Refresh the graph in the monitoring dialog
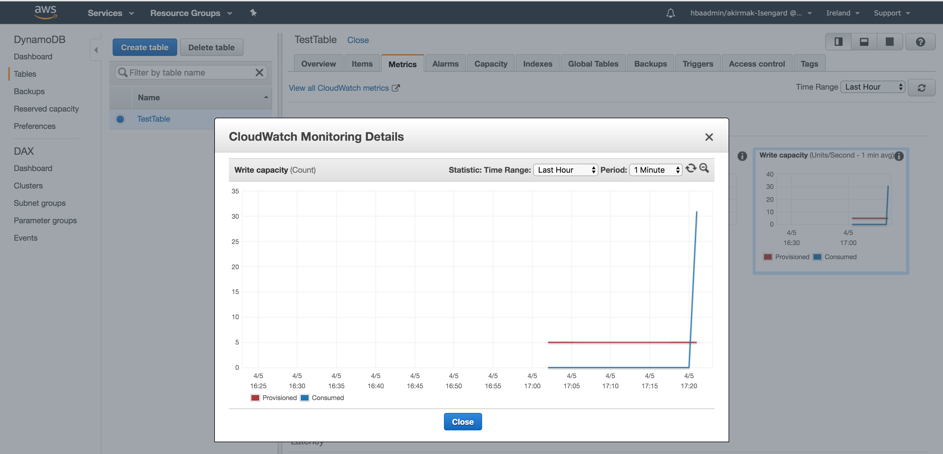This screenshot has width=943, height=454. coord(691,169)
